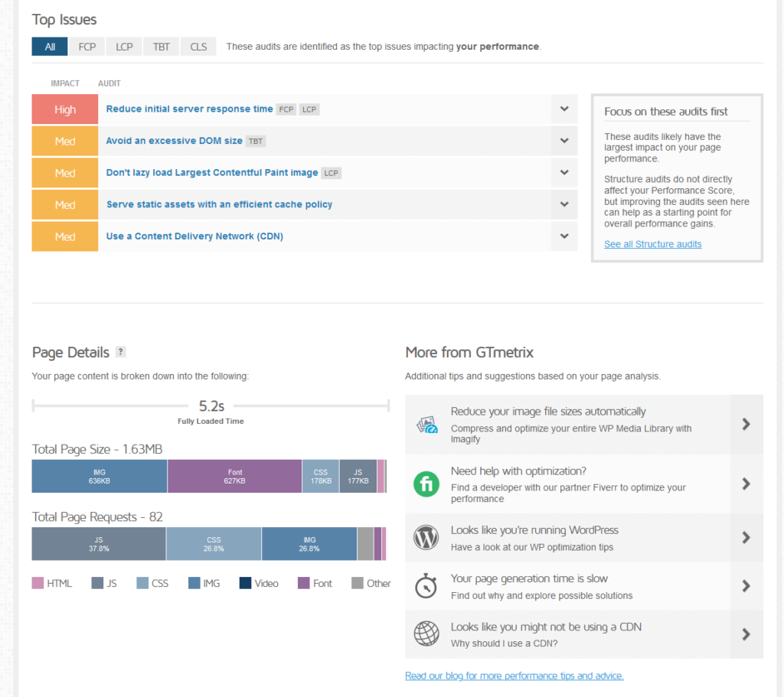The height and width of the screenshot is (697, 784).
Task: Click the green Fiverr logo icon
Action: 426,484
